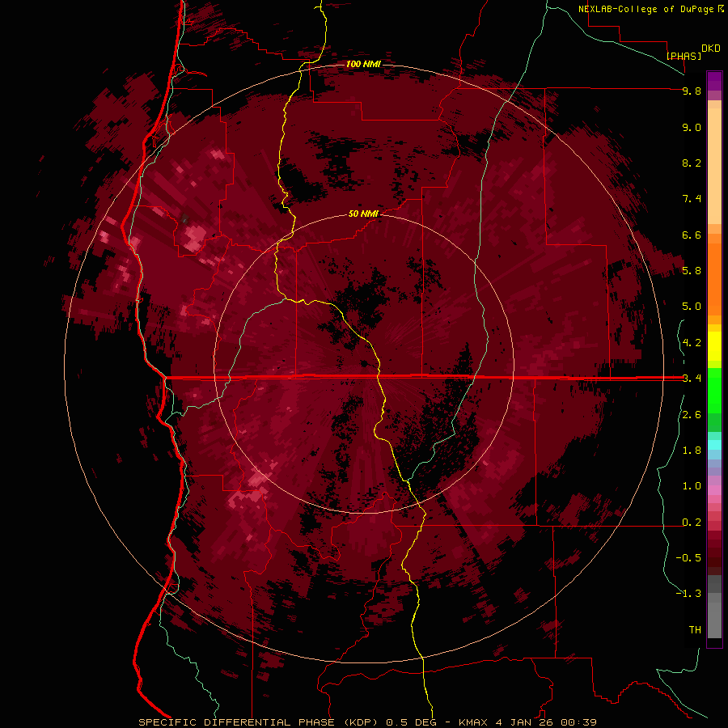The height and width of the screenshot is (728, 728).
Task: Click the 100 NMI range ring label
Action: point(363,64)
